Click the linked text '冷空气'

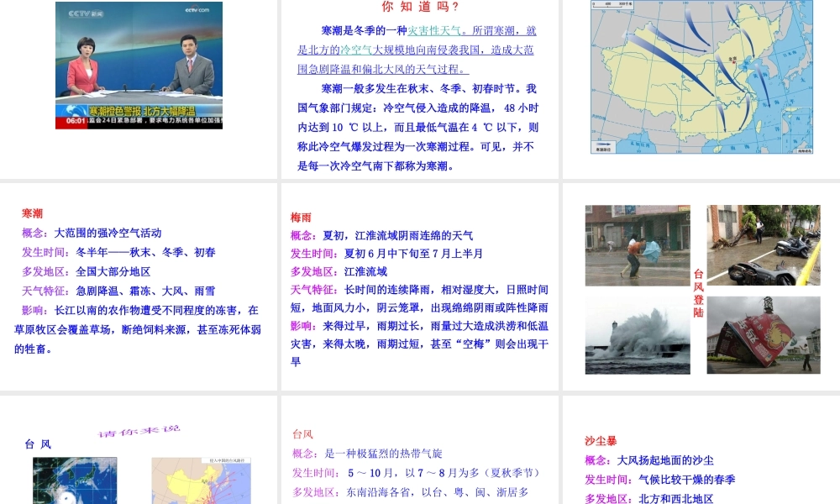point(356,50)
